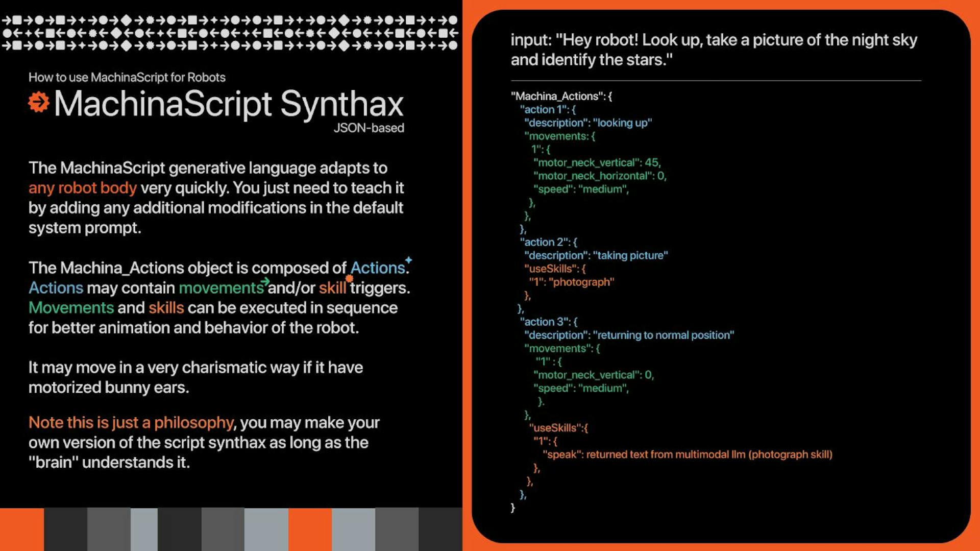Click the "returning to normal position" description
This screenshot has height=551, width=980.
(x=663, y=335)
